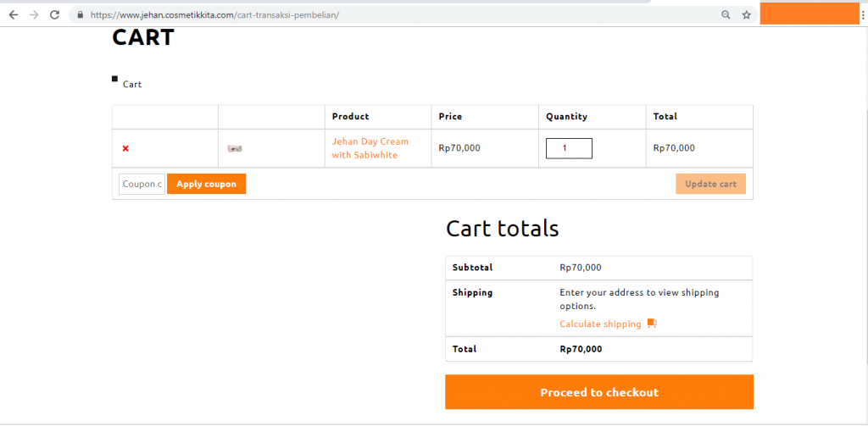Proceed to checkout
This screenshot has height=426, width=868.
tap(598, 392)
